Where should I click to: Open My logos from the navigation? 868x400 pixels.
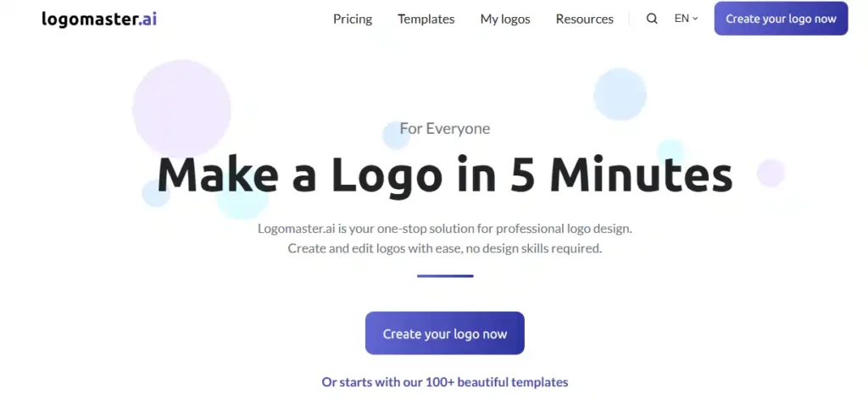pyautogui.click(x=505, y=19)
